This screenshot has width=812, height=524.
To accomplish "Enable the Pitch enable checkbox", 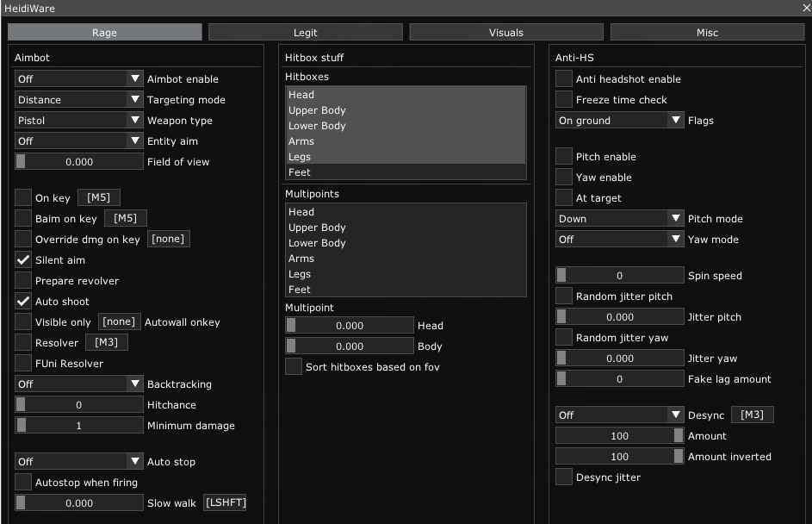I will (564, 156).
